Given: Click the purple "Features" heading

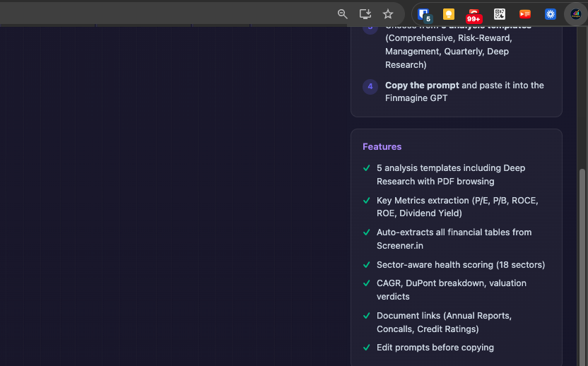Looking at the screenshot, I should [382, 147].
